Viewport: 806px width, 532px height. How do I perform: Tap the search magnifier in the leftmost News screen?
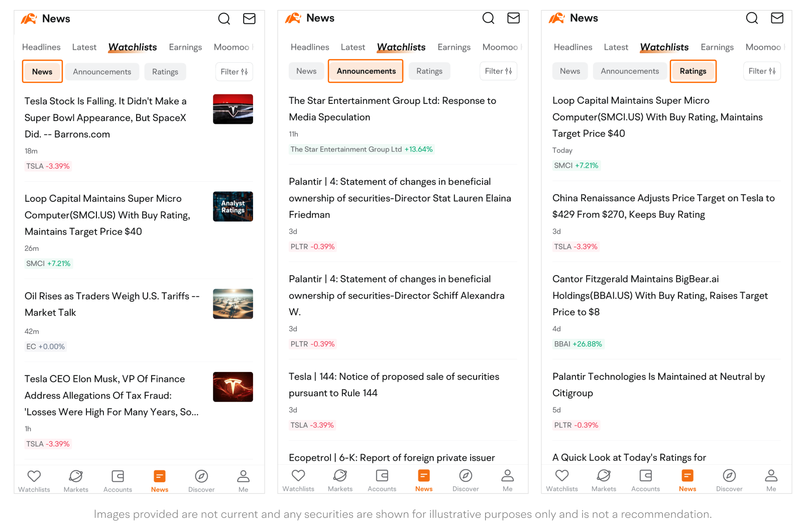pyautogui.click(x=224, y=19)
